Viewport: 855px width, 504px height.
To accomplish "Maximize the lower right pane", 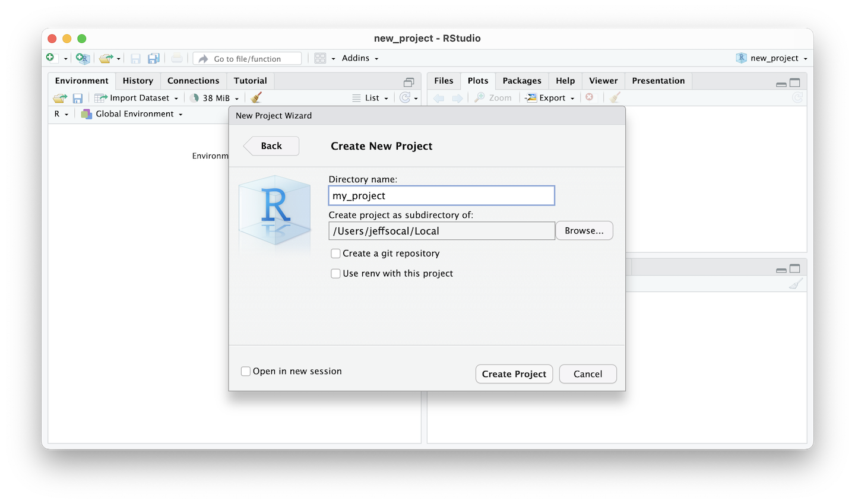I will [x=795, y=268].
